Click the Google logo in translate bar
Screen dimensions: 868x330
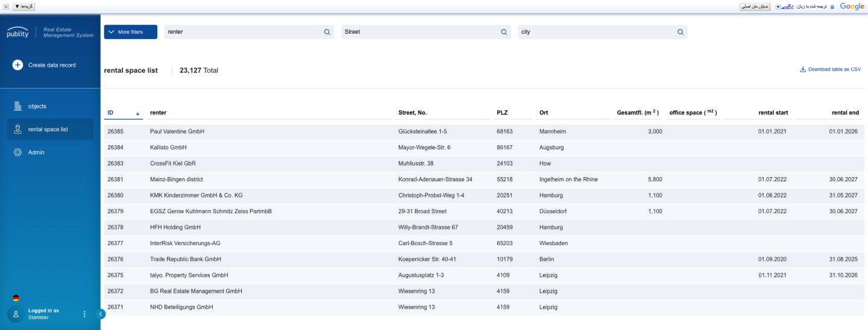coord(852,6)
